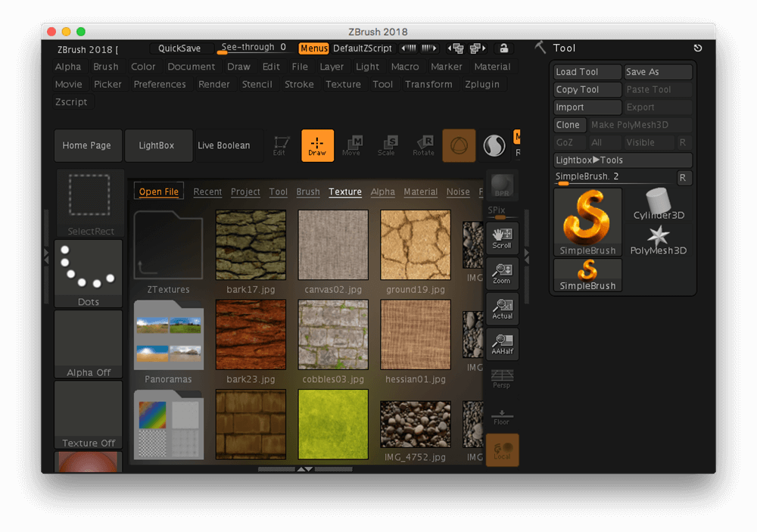Select the Edit mode icon
This screenshot has width=757, height=532.
pos(280,145)
